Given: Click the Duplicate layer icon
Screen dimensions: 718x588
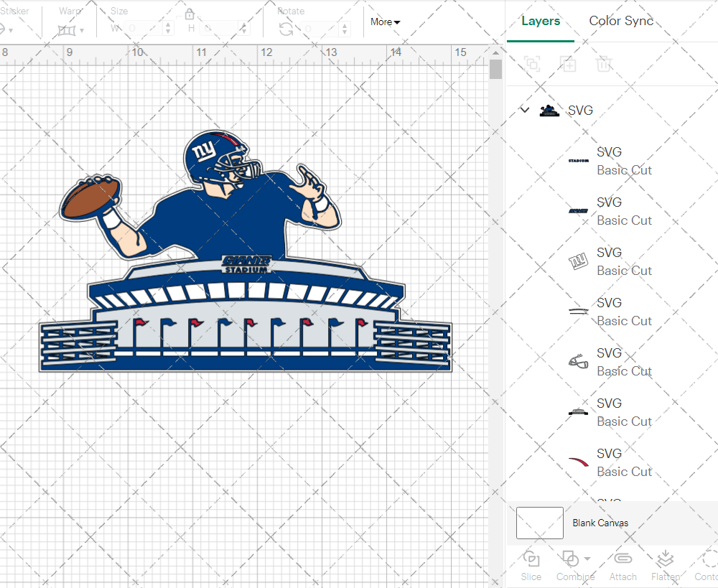Looking at the screenshot, I should 568,64.
